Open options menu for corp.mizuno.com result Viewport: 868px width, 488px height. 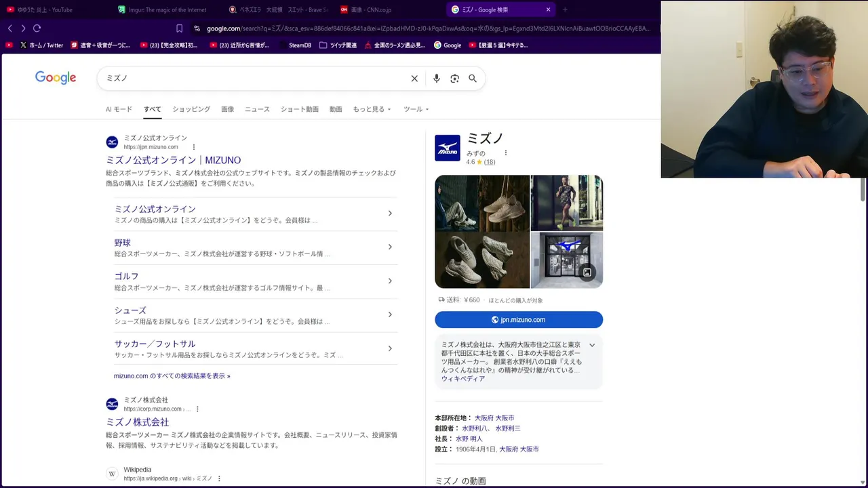click(x=198, y=409)
